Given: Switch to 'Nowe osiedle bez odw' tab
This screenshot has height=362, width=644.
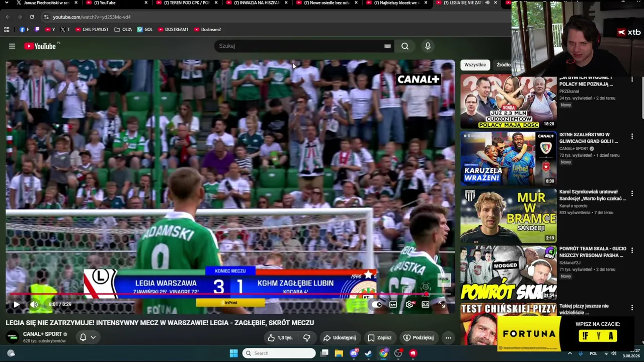Looking at the screenshot, I should click(x=327, y=3).
